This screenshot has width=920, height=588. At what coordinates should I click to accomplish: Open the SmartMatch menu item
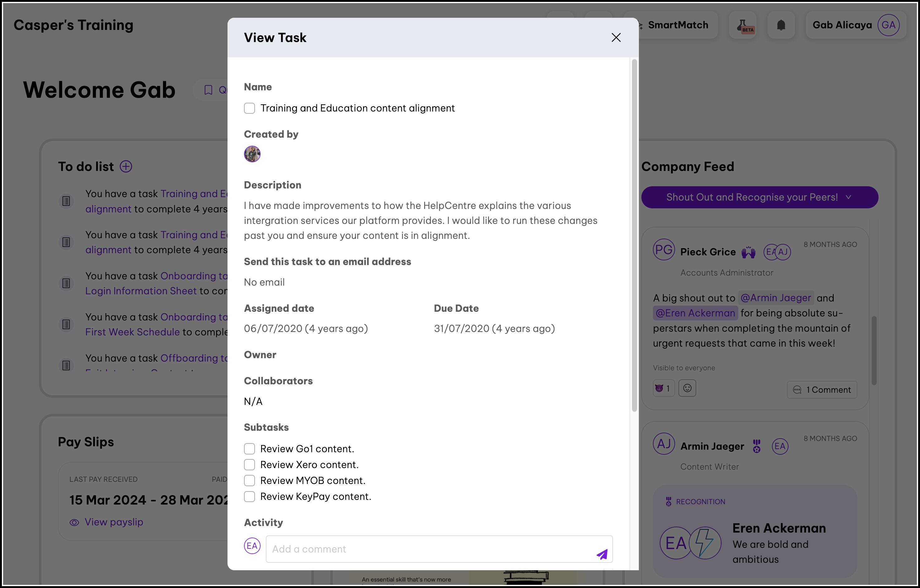(678, 25)
